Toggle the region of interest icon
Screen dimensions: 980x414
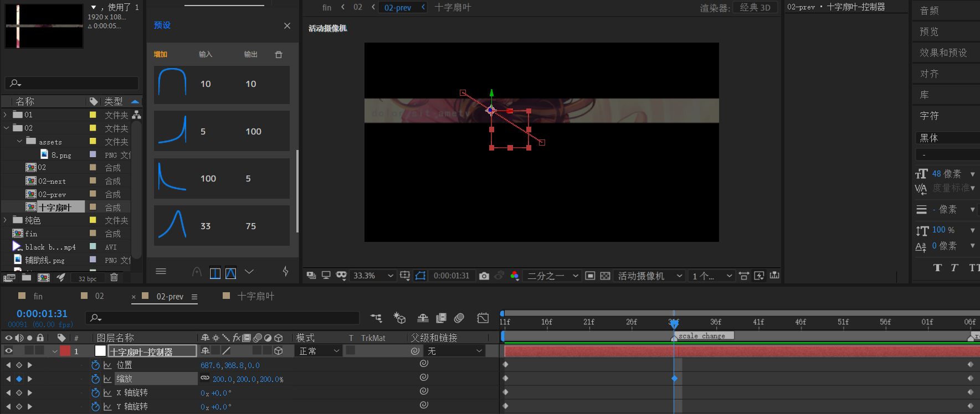coord(590,276)
